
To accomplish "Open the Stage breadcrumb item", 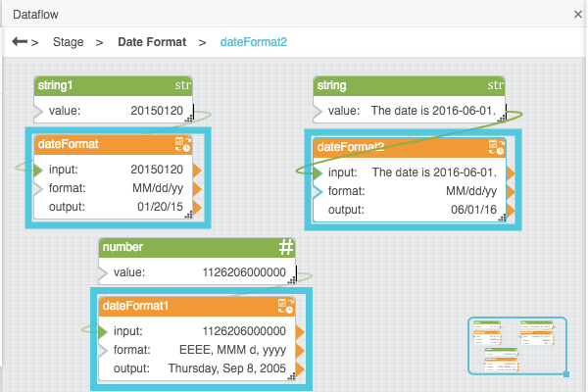I will click(69, 42).
